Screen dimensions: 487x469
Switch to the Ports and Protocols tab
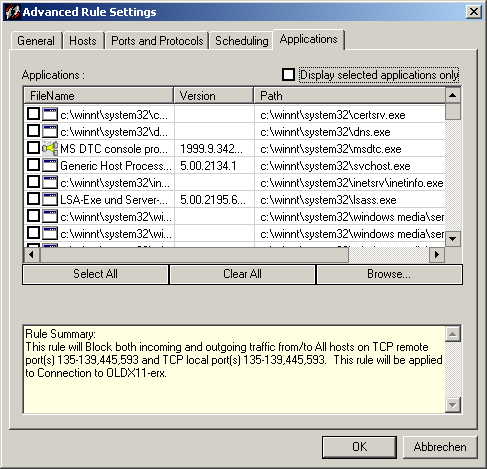click(157, 41)
